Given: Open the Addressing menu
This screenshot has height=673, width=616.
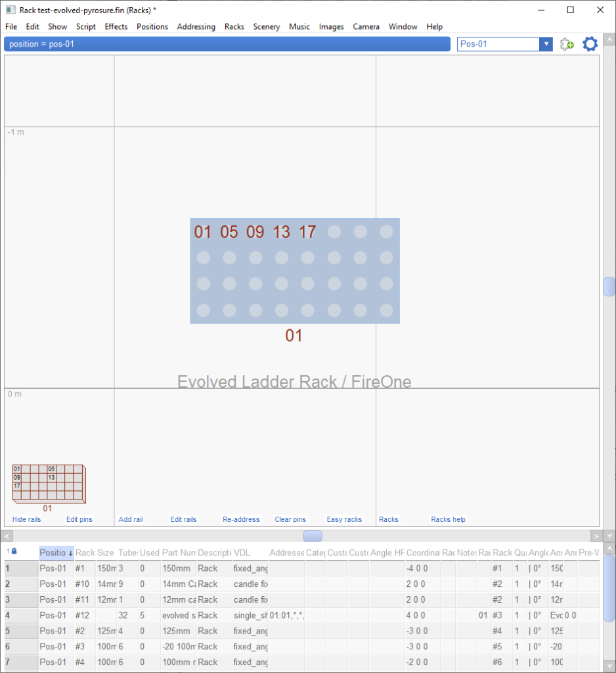Looking at the screenshot, I should (x=196, y=27).
